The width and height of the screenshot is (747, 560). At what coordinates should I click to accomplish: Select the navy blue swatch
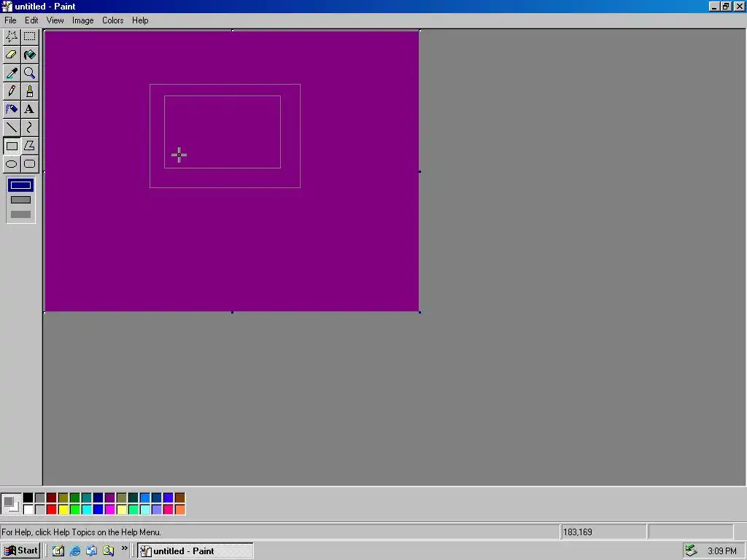tap(98, 498)
